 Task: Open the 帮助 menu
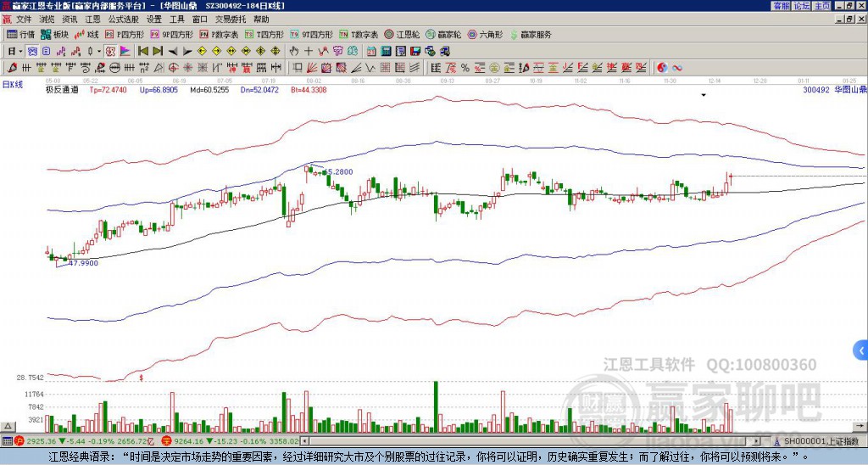click(x=261, y=20)
